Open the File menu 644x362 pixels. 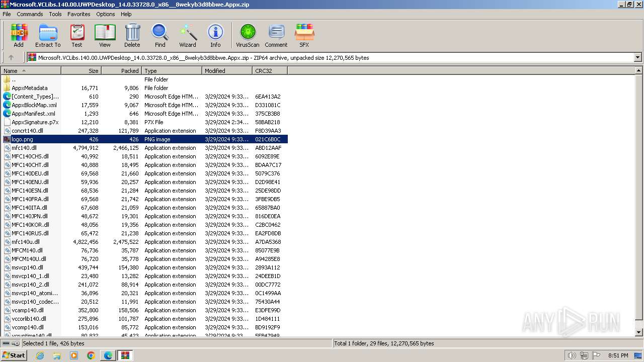click(x=7, y=14)
